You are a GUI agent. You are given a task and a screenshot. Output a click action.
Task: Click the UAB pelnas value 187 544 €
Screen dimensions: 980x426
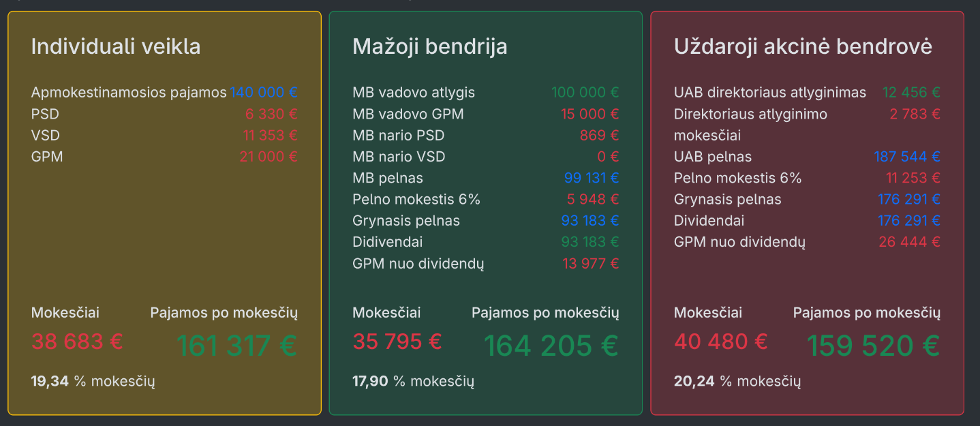(907, 157)
